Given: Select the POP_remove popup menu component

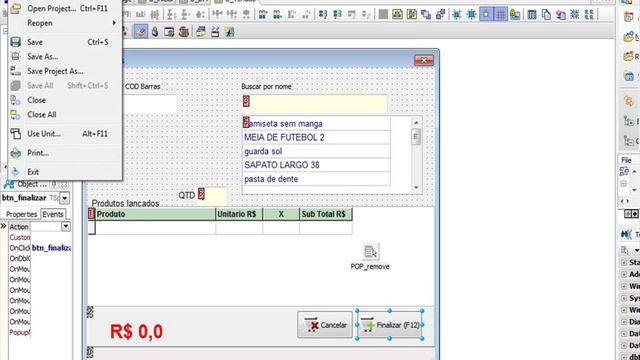Looking at the screenshot, I should (370, 251).
